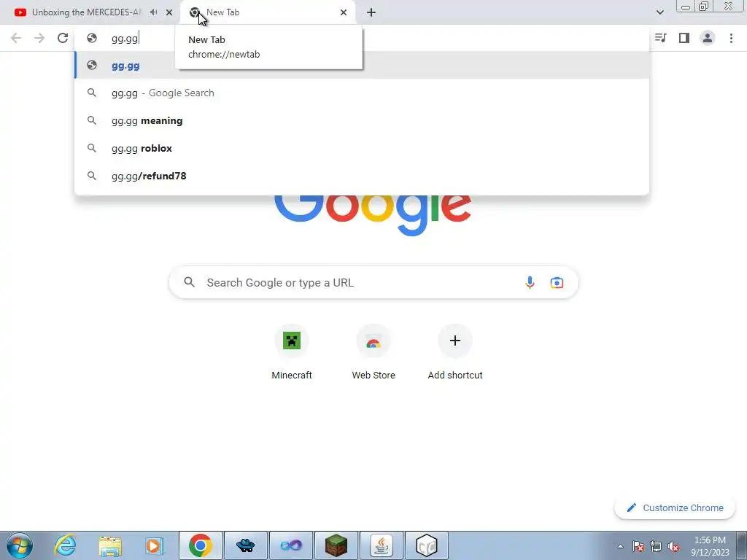Open the Minecraft shortcut tile
This screenshot has height=560, width=747.
(292, 351)
